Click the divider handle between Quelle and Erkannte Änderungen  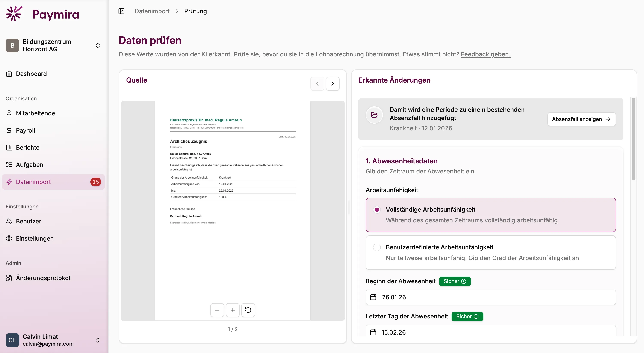tap(349, 207)
